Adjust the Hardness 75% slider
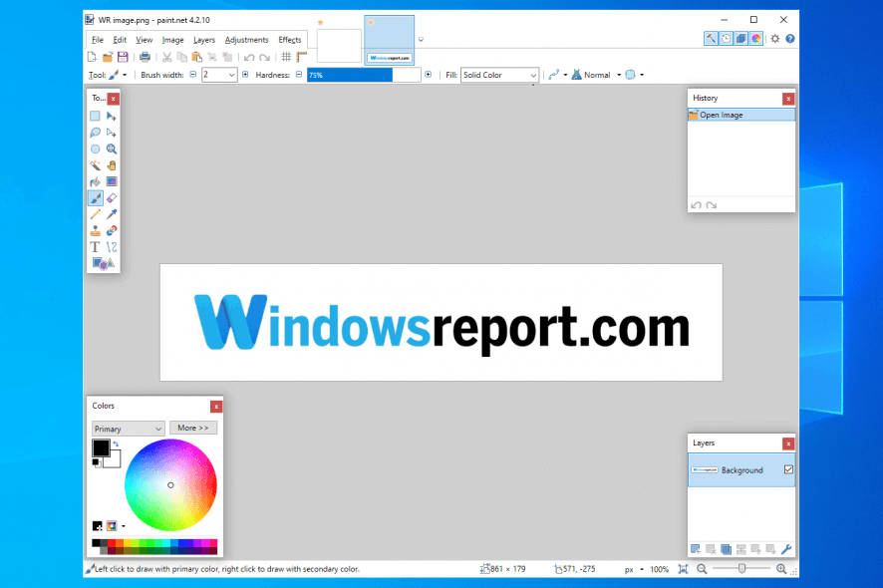The height and width of the screenshot is (588, 883). (364, 75)
